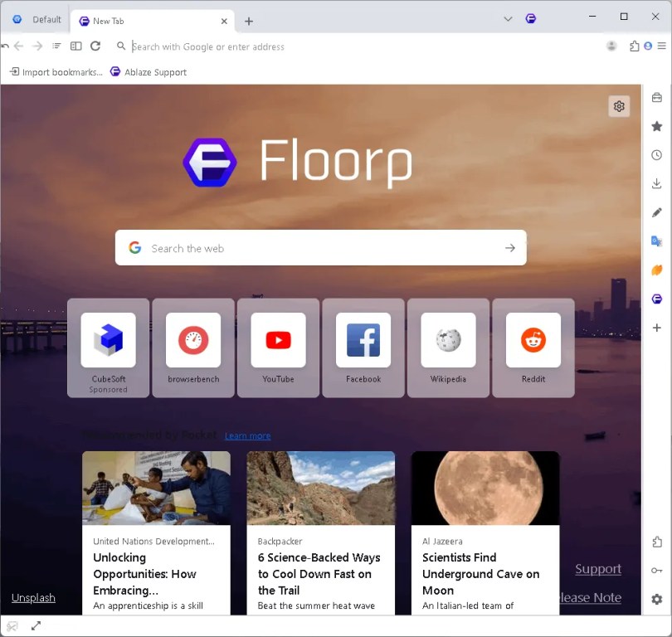Open bookmarks star sidebar panel

(x=656, y=126)
